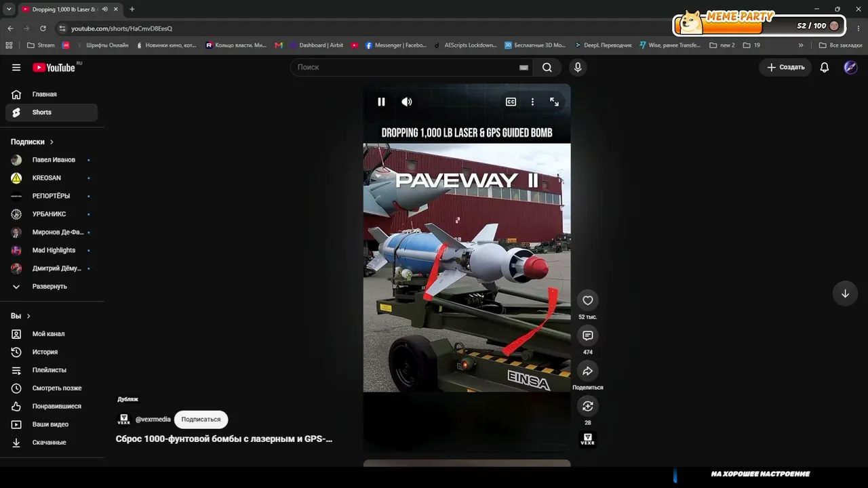868x488 pixels.
Task: Click the browser back arrow
Action: click(x=10, y=28)
